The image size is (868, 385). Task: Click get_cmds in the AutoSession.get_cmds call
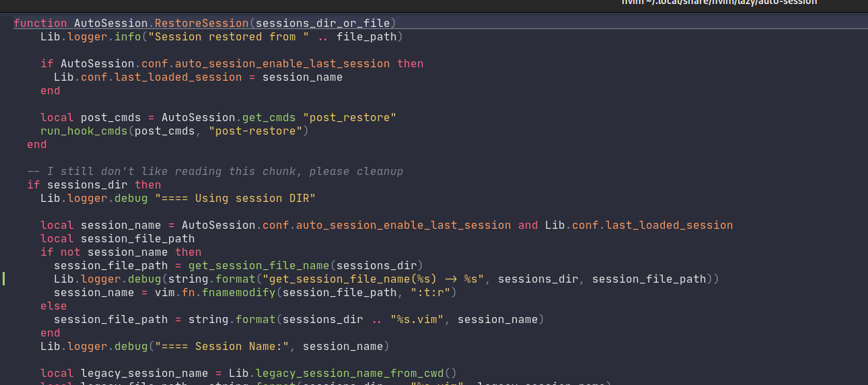(269, 118)
